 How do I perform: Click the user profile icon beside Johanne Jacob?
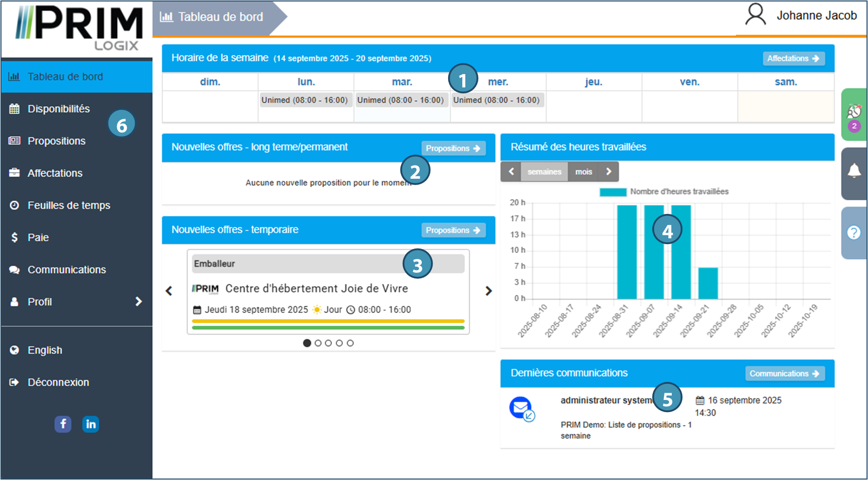coord(755,15)
